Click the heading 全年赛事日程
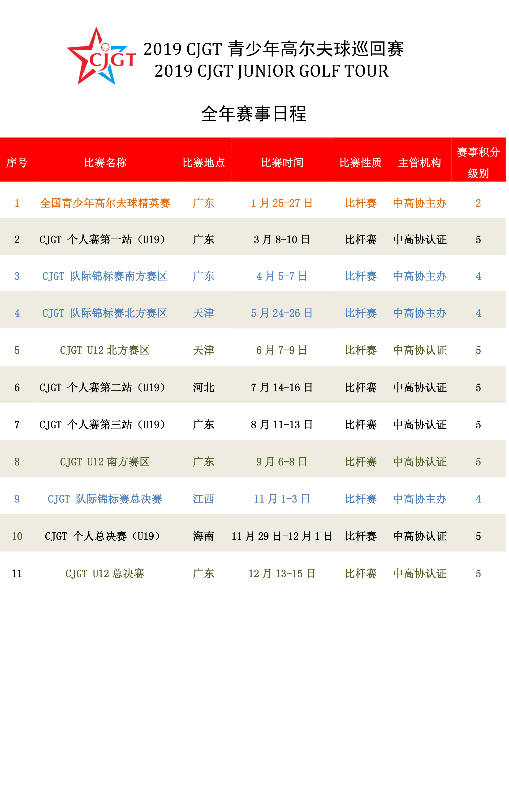Screen dimensions: 509x812 (254, 114)
